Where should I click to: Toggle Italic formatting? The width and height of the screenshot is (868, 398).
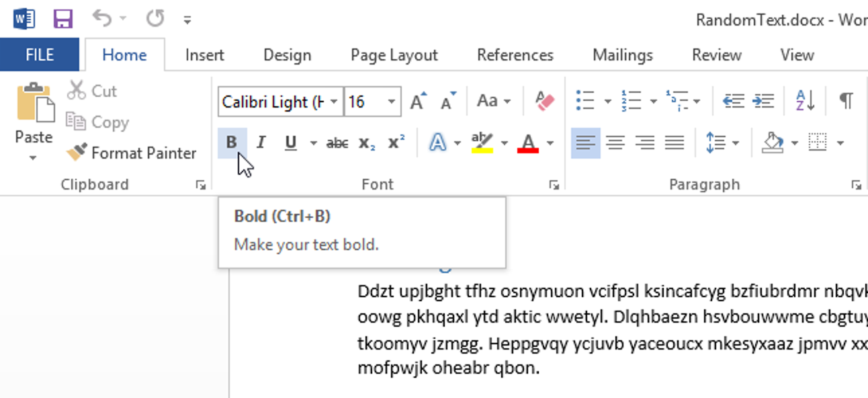261,143
